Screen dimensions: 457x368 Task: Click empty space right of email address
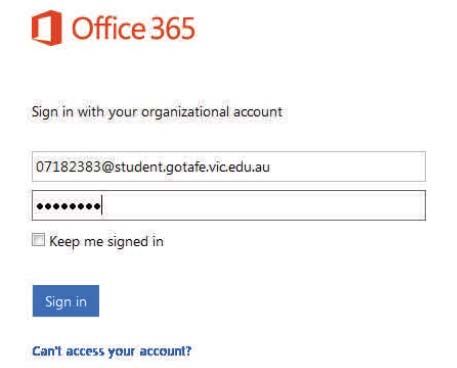tap(347, 166)
